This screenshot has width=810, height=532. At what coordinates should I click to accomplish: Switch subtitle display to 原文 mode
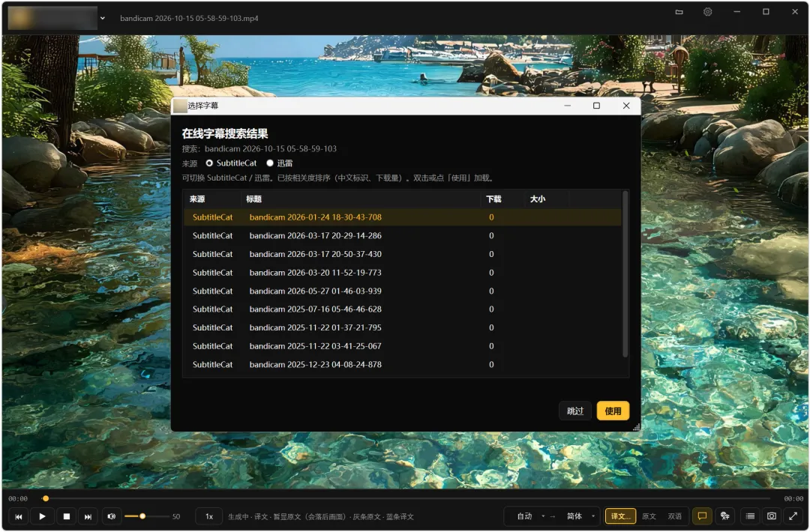(x=649, y=516)
